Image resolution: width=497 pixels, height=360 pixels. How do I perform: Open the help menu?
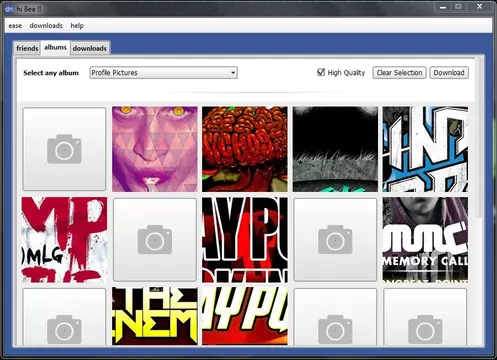(77, 26)
